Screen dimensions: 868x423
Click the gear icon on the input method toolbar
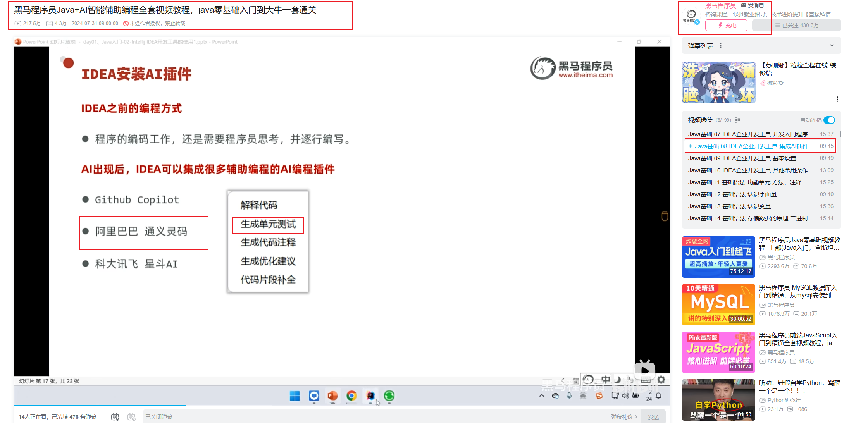point(661,380)
